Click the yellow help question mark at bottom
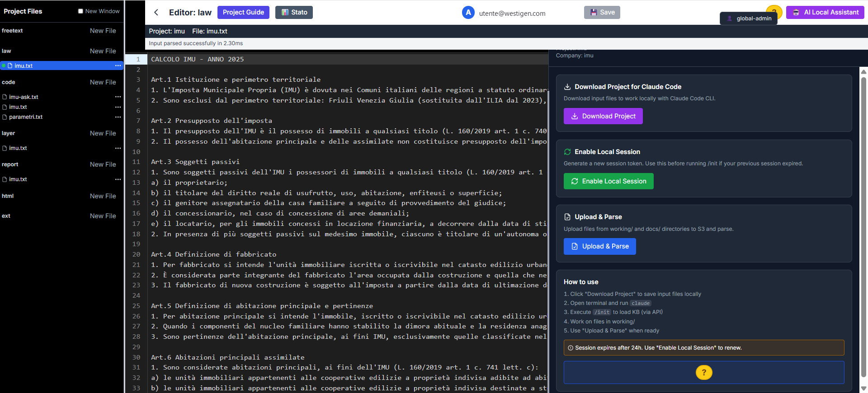 coord(704,372)
